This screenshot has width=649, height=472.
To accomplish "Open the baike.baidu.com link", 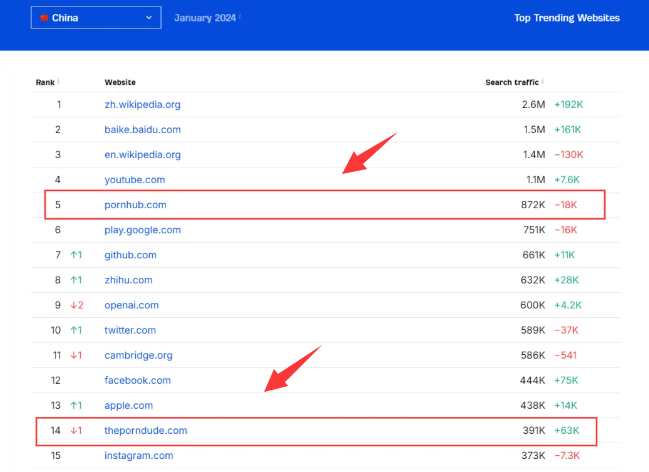I will click(x=142, y=130).
